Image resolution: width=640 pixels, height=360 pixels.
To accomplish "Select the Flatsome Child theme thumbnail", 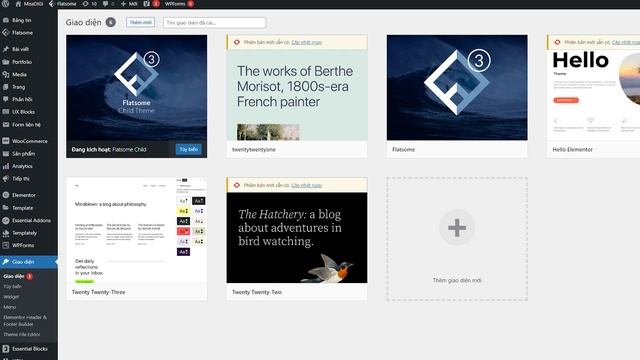I will [136, 88].
